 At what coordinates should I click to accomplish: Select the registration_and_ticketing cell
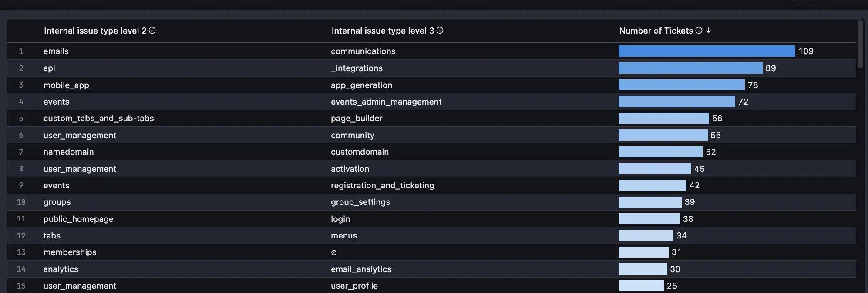(382, 185)
